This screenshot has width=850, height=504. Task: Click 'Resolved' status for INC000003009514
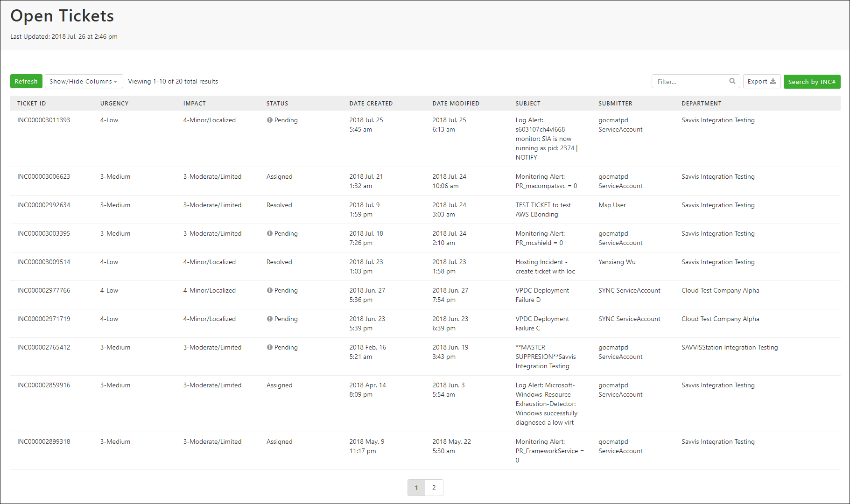[x=279, y=262]
